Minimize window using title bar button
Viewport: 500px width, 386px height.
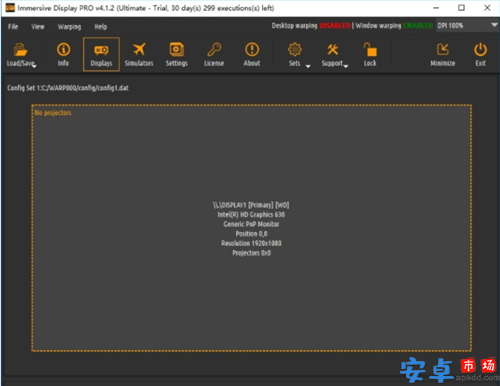tap(436, 8)
